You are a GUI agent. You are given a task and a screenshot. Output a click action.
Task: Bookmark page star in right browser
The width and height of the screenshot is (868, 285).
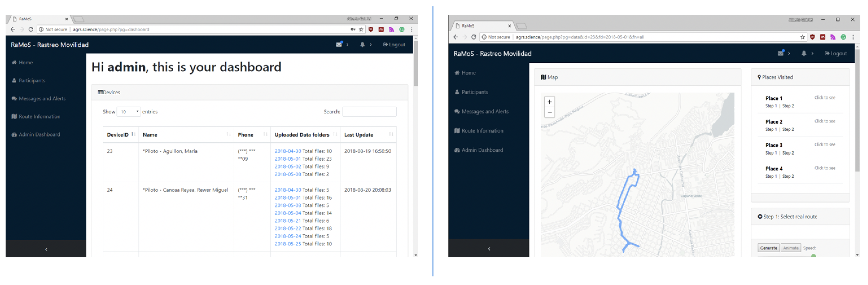[x=802, y=37]
